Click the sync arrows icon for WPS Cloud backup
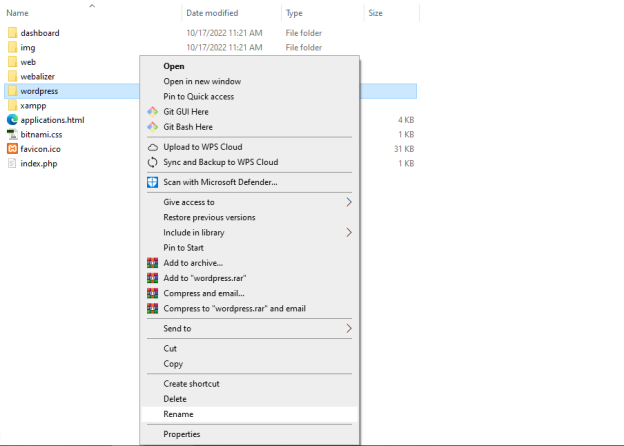Screen dimensions: 624x446 click(x=152, y=162)
